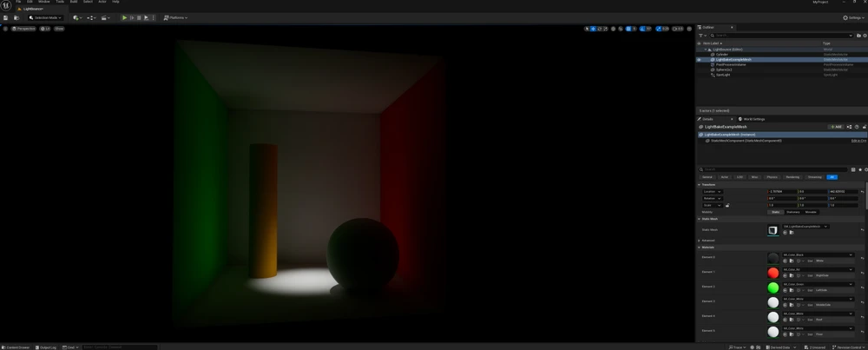This screenshot has width=868, height=350.
Task: Open Settings at top right
Action: (853, 17)
